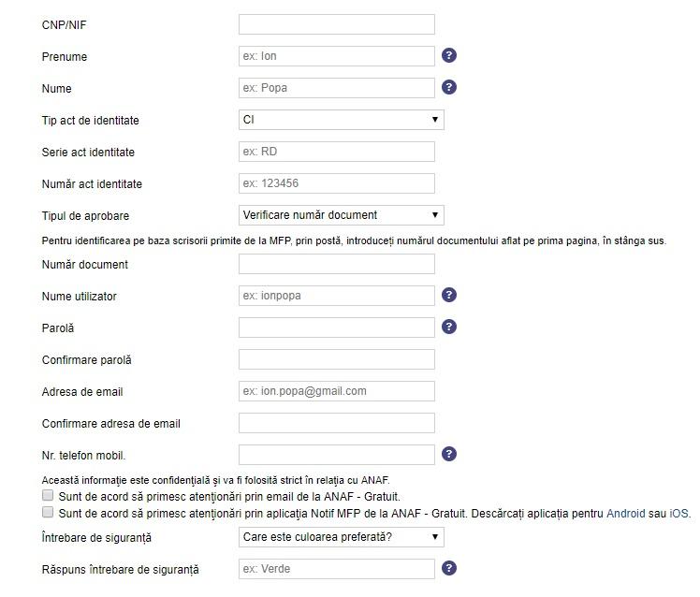700x597 pixels.
Task: Tick the Notif MFP app notifications checkbox
Action: click(x=48, y=513)
